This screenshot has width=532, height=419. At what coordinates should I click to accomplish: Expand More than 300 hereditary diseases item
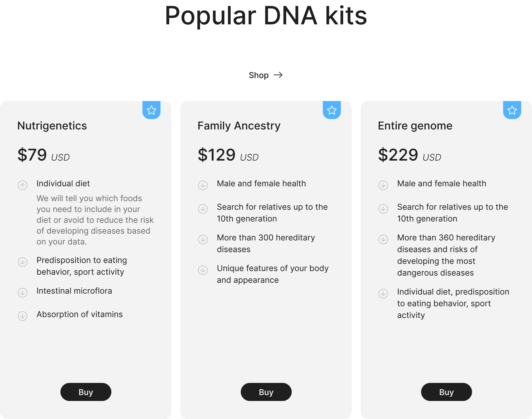click(203, 239)
